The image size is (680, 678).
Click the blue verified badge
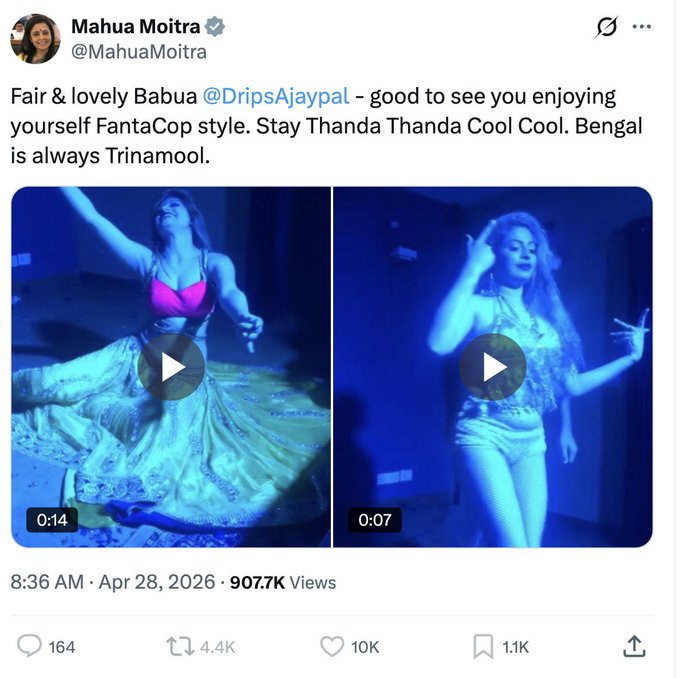(216, 27)
